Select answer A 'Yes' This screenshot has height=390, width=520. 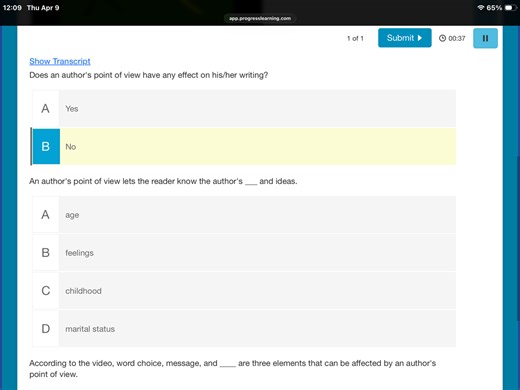click(244, 109)
